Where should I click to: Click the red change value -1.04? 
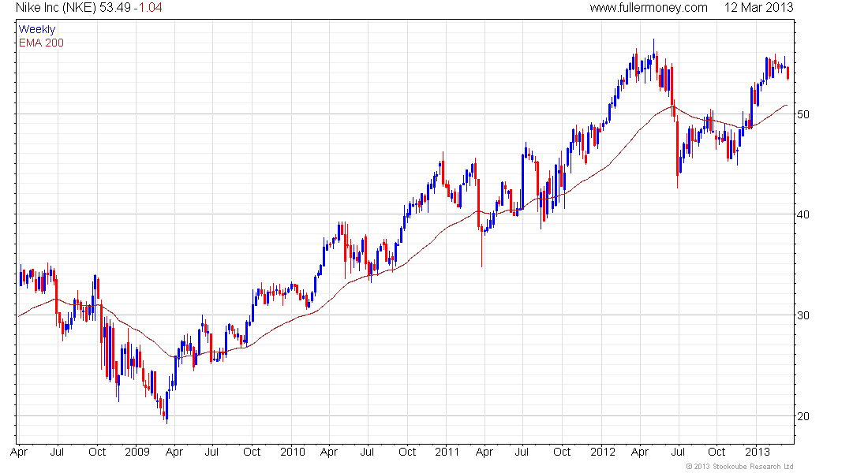point(148,8)
